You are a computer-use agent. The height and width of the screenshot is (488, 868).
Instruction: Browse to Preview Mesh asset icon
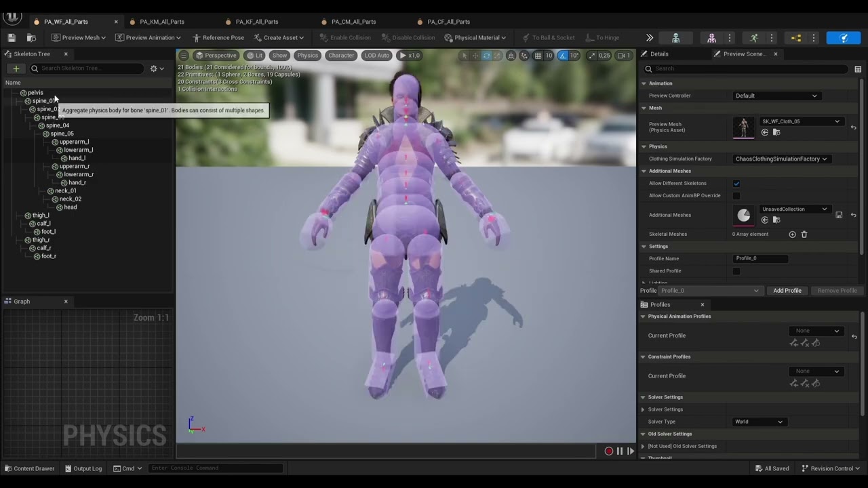point(776,132)
